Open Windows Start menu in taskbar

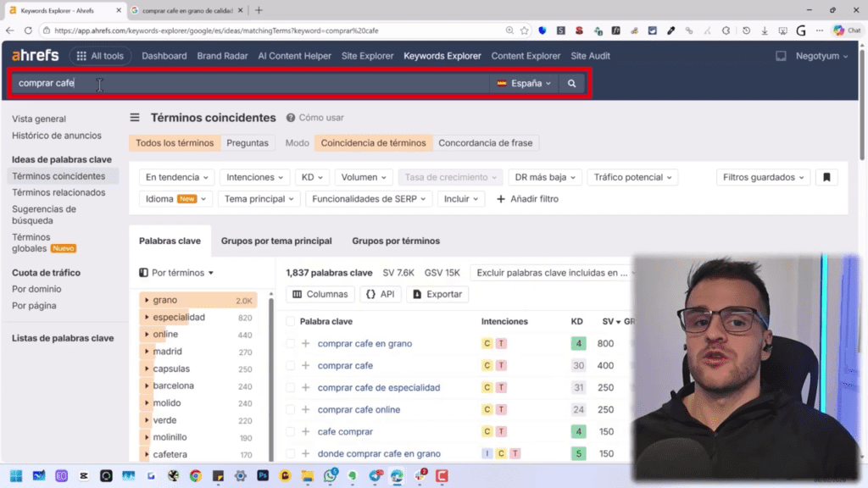15,476
